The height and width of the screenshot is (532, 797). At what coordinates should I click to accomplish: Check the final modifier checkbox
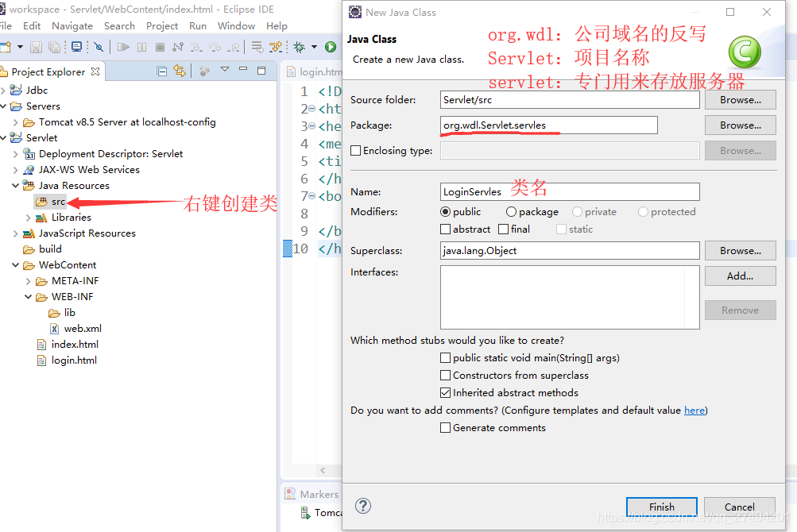[503, 229]
